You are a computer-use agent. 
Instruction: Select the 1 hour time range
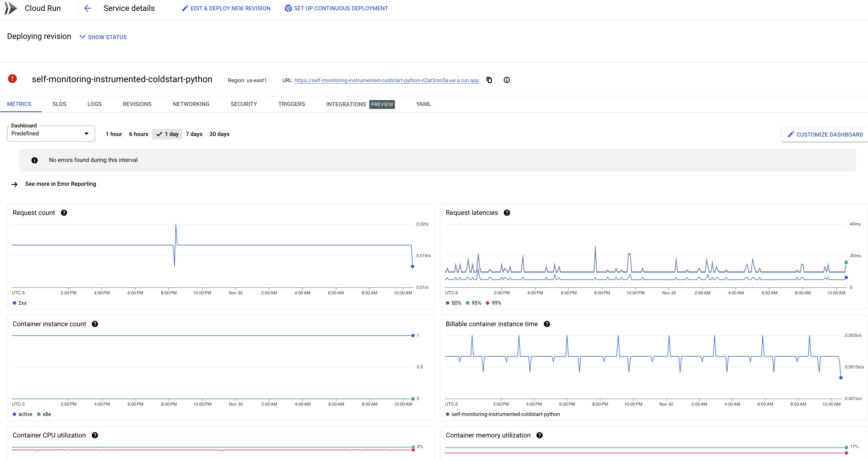[x=114, y=134]
